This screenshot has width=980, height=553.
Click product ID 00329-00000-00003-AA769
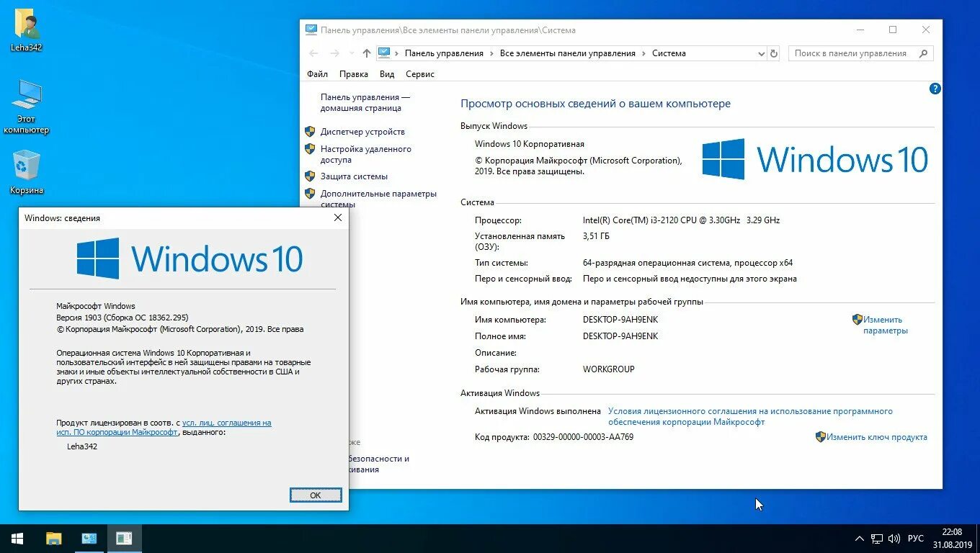[x=583, y=437]
